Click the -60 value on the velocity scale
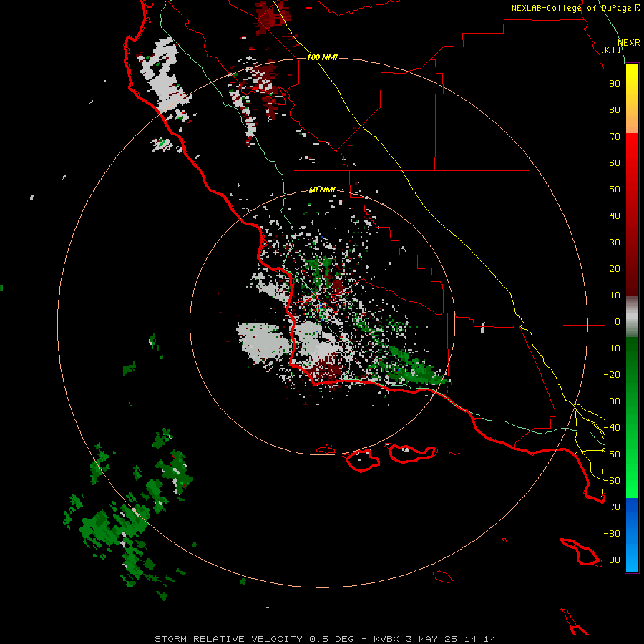The width and height of the screenshot is (644, 644). [x=612, y=481]
